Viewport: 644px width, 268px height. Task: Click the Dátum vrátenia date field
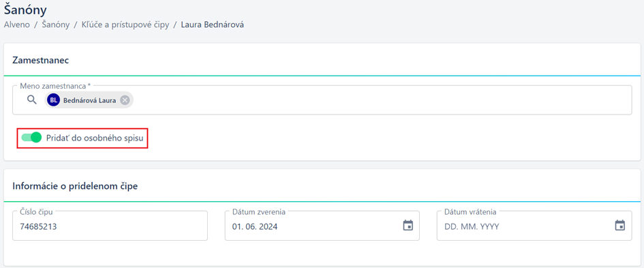pos(534,226)
